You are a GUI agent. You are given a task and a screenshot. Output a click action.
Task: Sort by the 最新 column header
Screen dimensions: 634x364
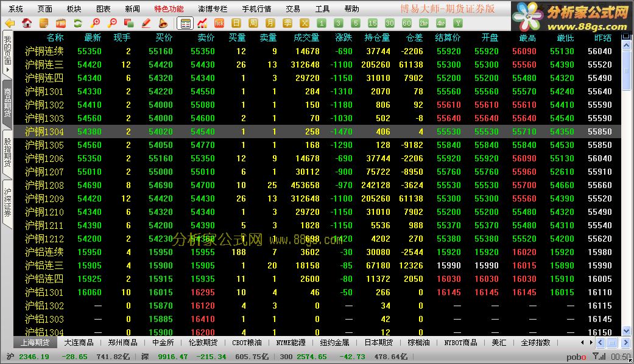click(93, 38)
